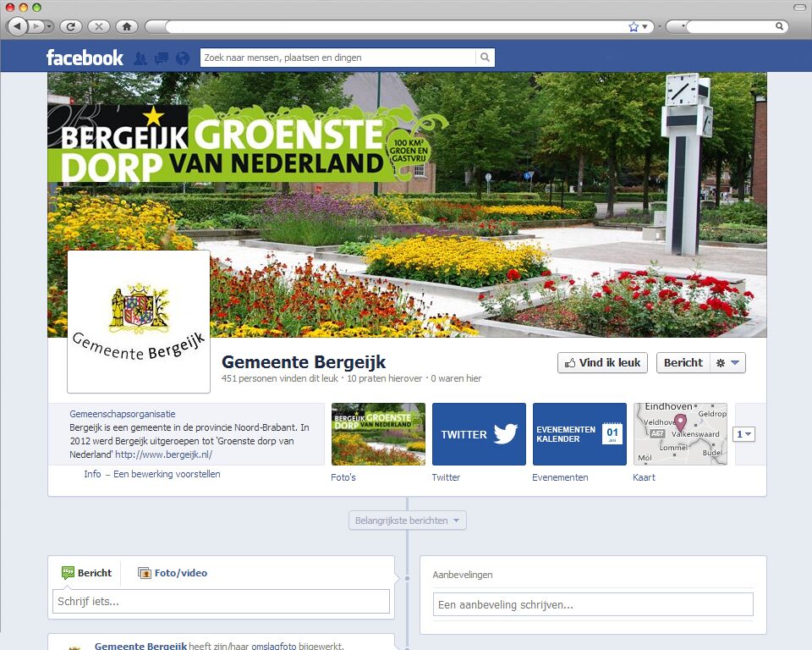Screen dimensions: 812x650
Task: Click 'Een aanbeveling schrijven...' input
Action: click(x=593, y=604)
